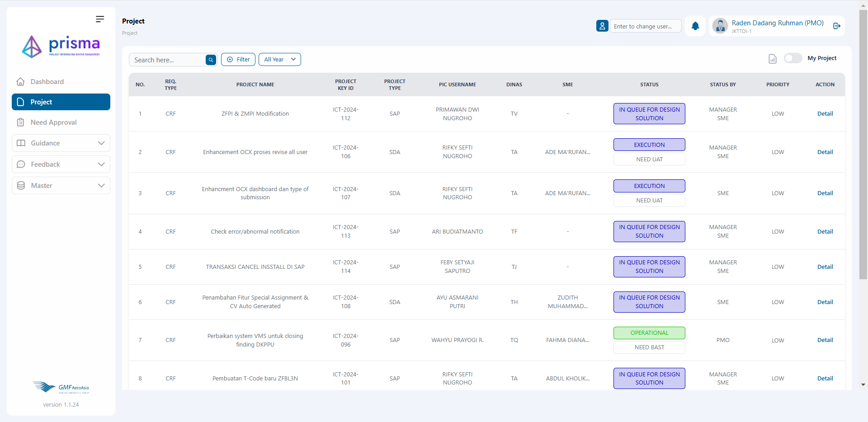The height and width of the screenshot is (422, 868).
Task: Click project key ICT-2024-096
Action: click(x=345, y=340)
